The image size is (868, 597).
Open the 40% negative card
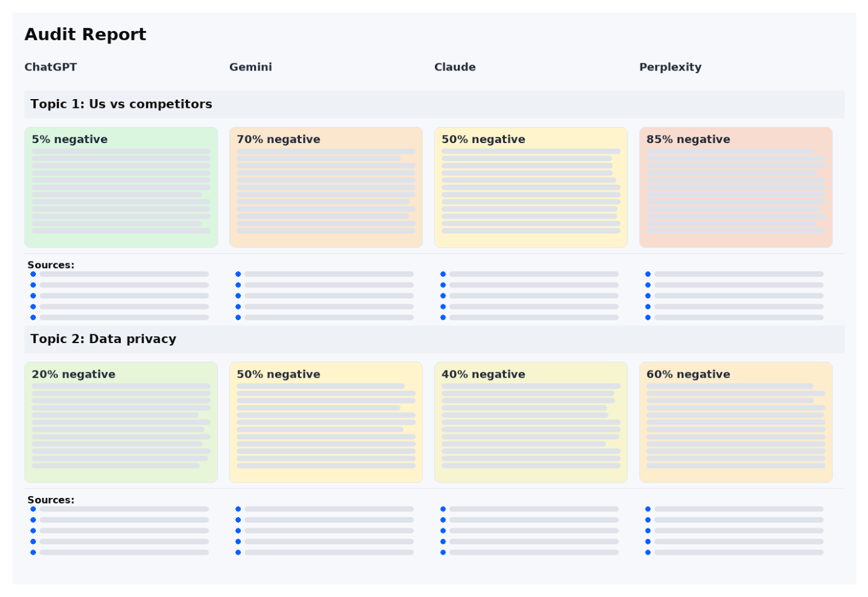click(x=530, y=422)
